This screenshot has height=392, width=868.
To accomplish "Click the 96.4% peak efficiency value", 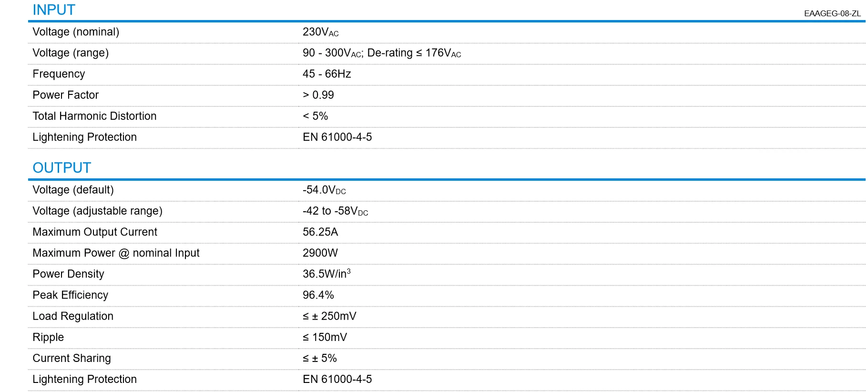I will [x=318, y=295].
